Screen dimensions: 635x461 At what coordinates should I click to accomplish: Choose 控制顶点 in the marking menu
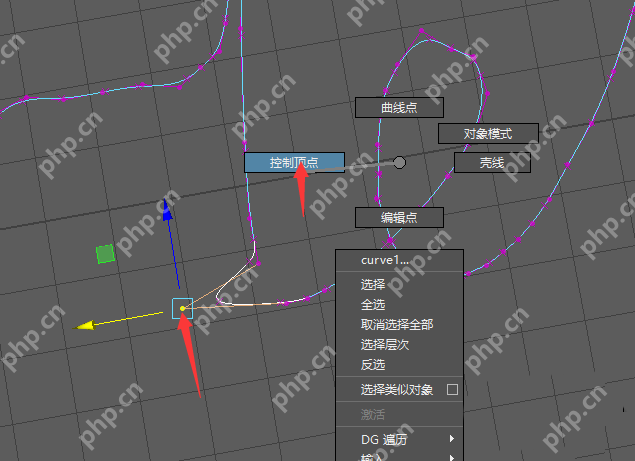(294, 162)
